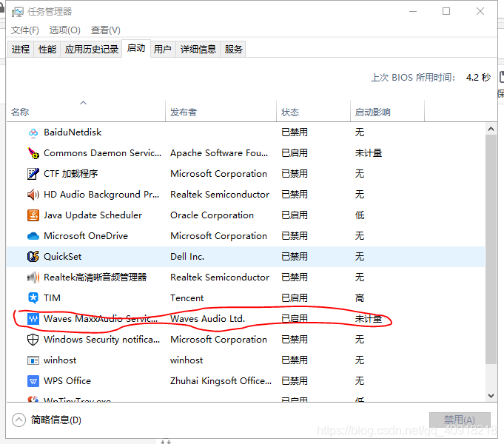
Task: Select the BaiduNetdisk name text
Action: pyautogui.click(x=73, y=132)
